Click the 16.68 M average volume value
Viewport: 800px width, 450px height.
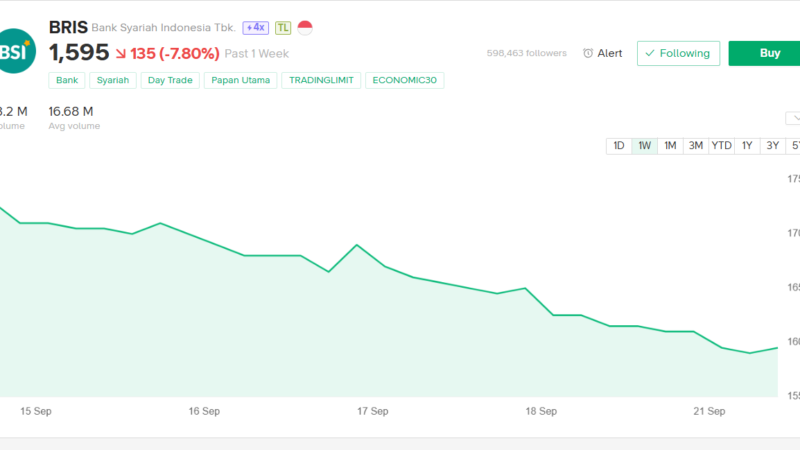point(71,111)
